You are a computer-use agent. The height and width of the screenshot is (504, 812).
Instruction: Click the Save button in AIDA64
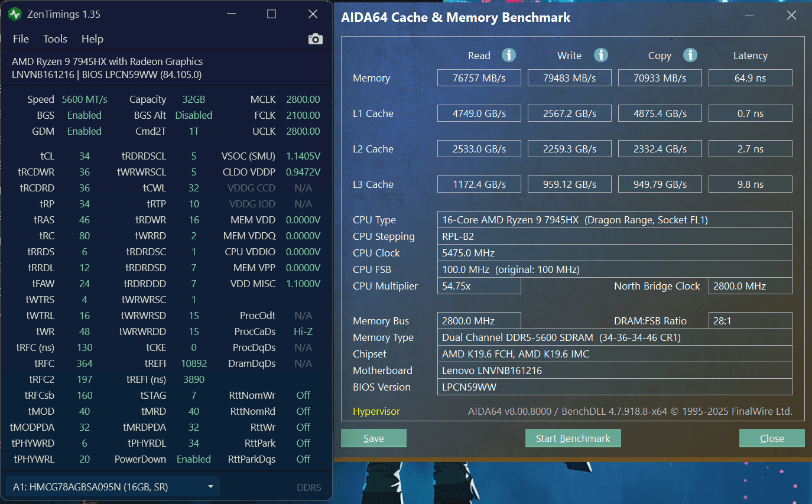click(373, 438)
